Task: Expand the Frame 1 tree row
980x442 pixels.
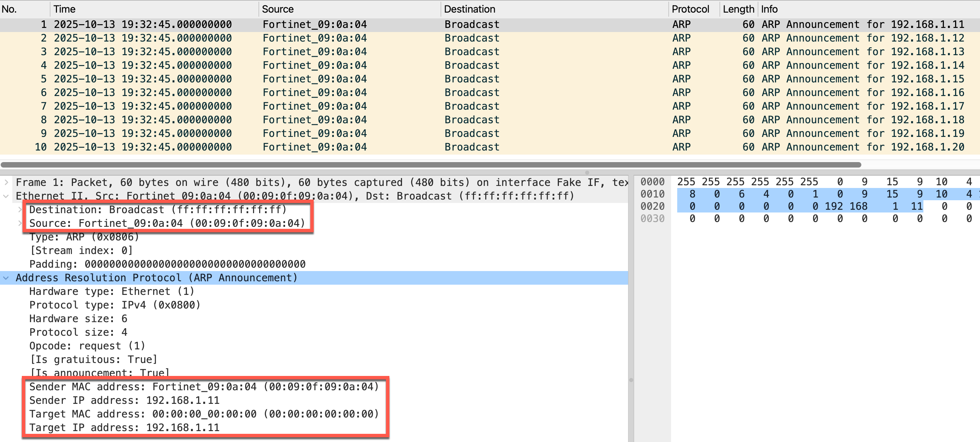Action: click(6, 183)
